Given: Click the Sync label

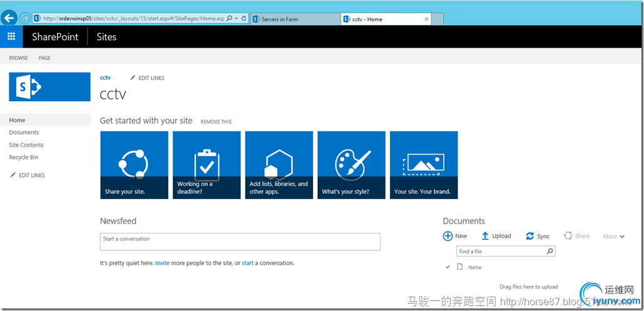Looking at the screenshot, I should click(543, 237).
